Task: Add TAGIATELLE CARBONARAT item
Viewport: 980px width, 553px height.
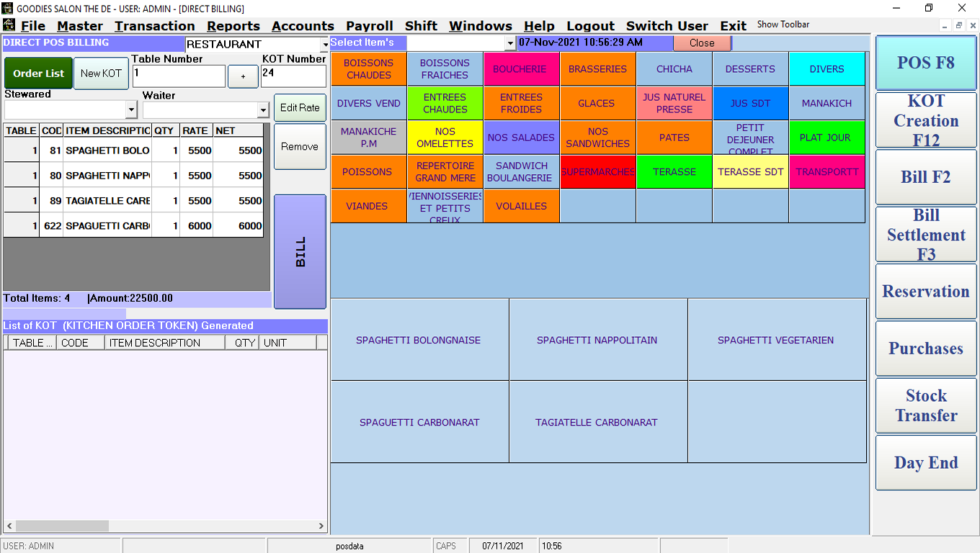Action: (598, 422)
